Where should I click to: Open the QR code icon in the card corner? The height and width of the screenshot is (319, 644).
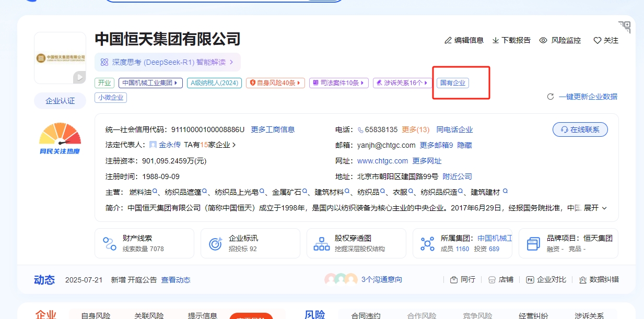[625, 27]
